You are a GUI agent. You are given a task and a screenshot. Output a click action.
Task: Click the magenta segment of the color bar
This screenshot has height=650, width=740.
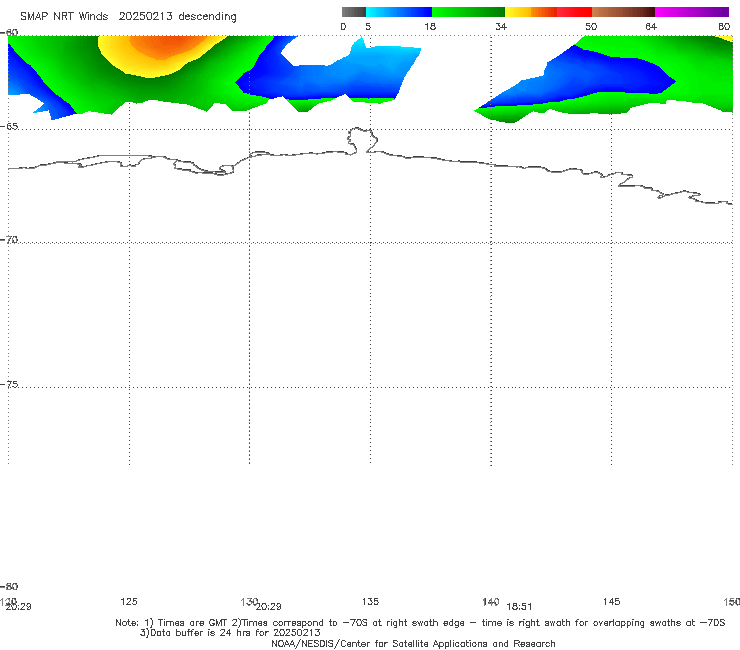coord(692,12)
